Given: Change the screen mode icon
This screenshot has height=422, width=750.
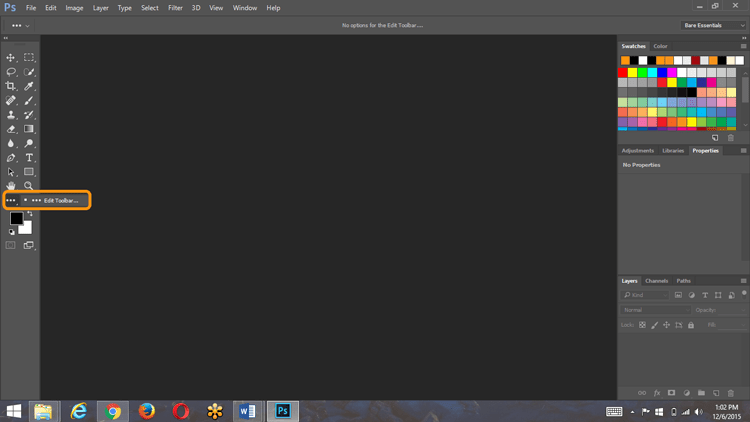Looking at the screenshot, I should tap(29, 245).
